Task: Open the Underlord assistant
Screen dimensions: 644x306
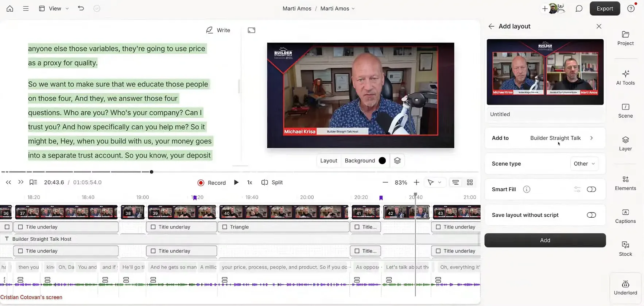Action: point(625,288)
